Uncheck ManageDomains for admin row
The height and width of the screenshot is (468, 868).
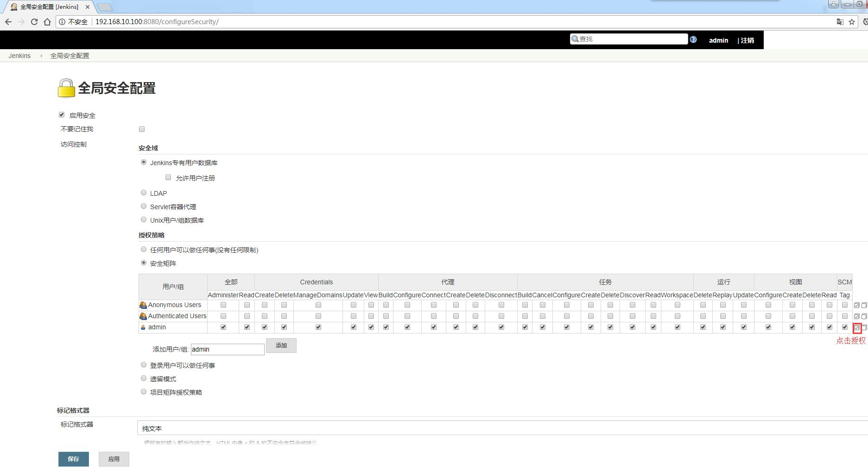pos(318,327)
